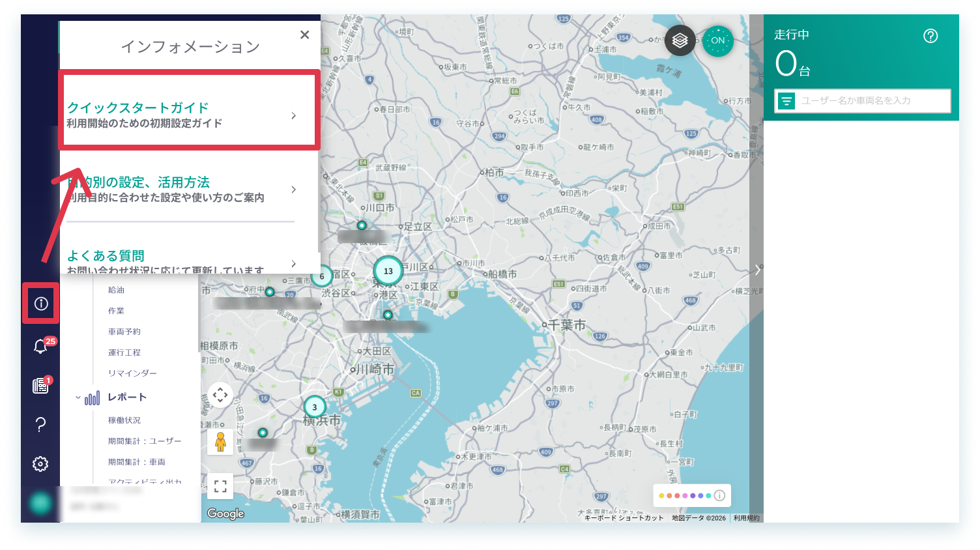Open the Google logo link on the map
Viewport: 980px width, 550px height.
pos(225,514)
